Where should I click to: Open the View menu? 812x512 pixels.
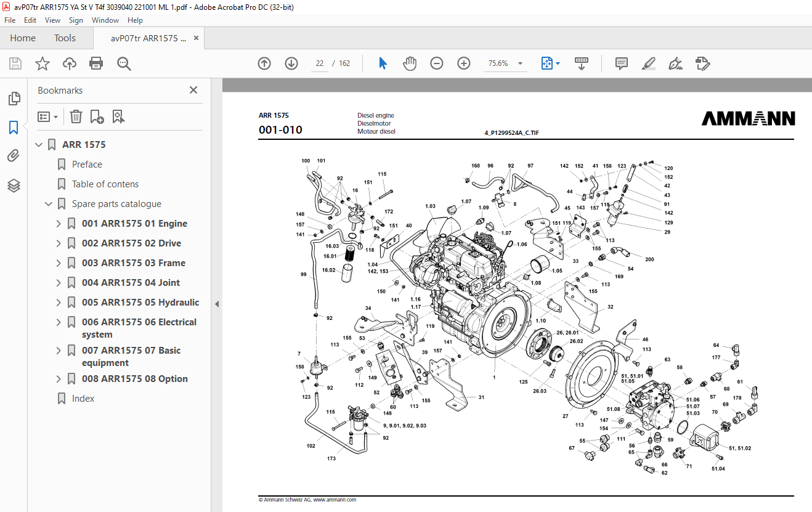[x=52, y=20]
